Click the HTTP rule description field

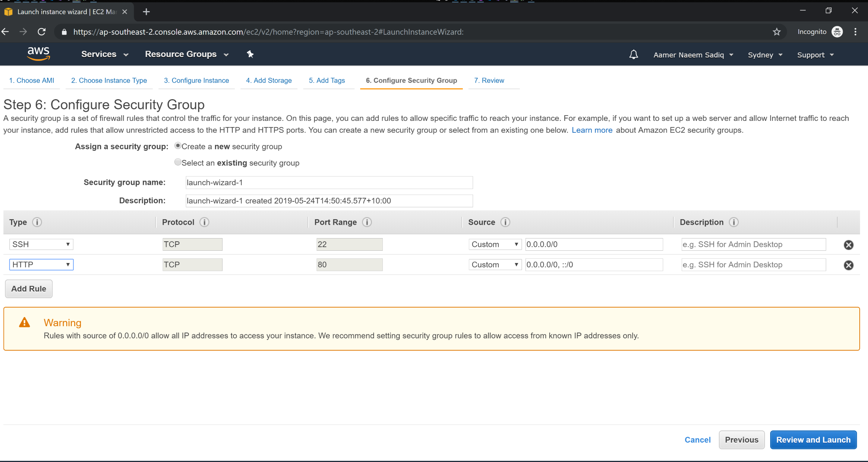coord(754,265)
